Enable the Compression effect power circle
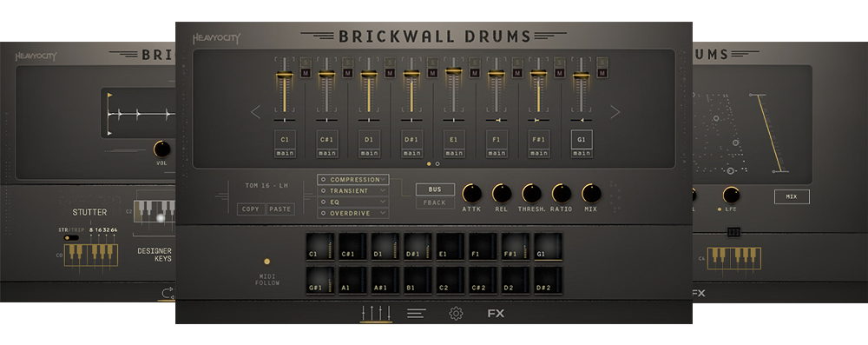868x345 pixels. [x=323, y=180]
